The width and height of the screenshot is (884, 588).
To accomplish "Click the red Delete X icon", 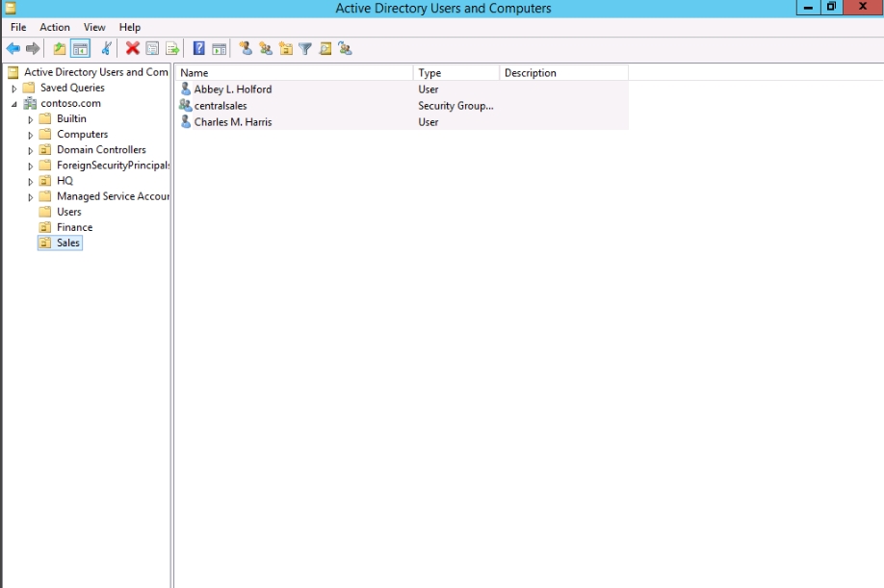I will [x=133, y=49].
